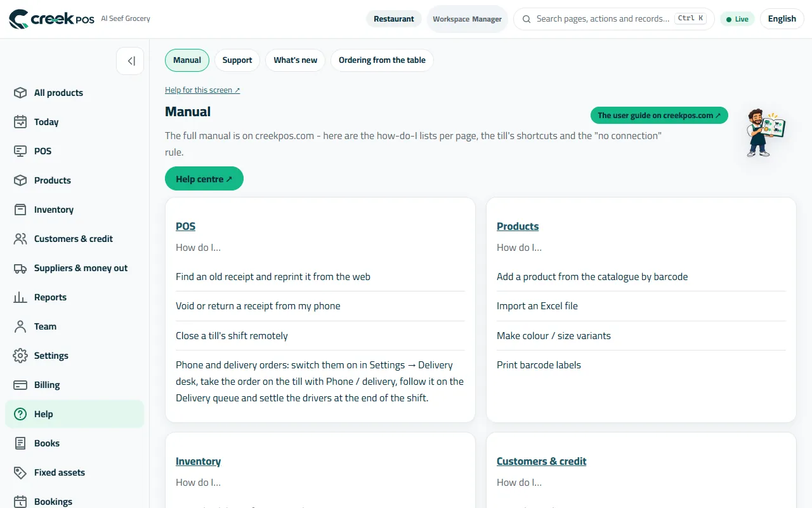Open Customers & credit people icon
Viewport: 812px width, 508px height.
tap(20, 239)
